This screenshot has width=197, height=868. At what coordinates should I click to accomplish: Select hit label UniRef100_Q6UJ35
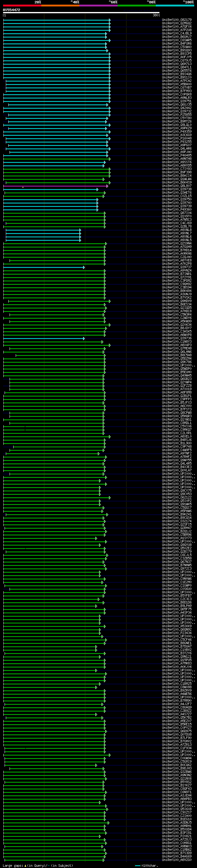[177, 104]
